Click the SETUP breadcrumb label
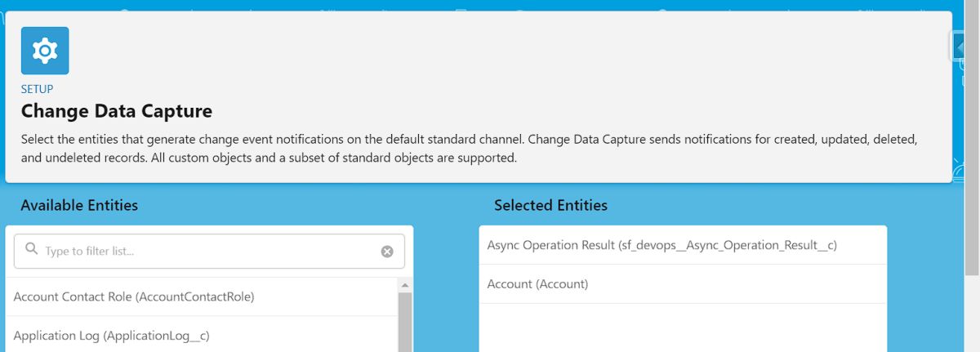The image size is (980, 352). pos(37,89)
